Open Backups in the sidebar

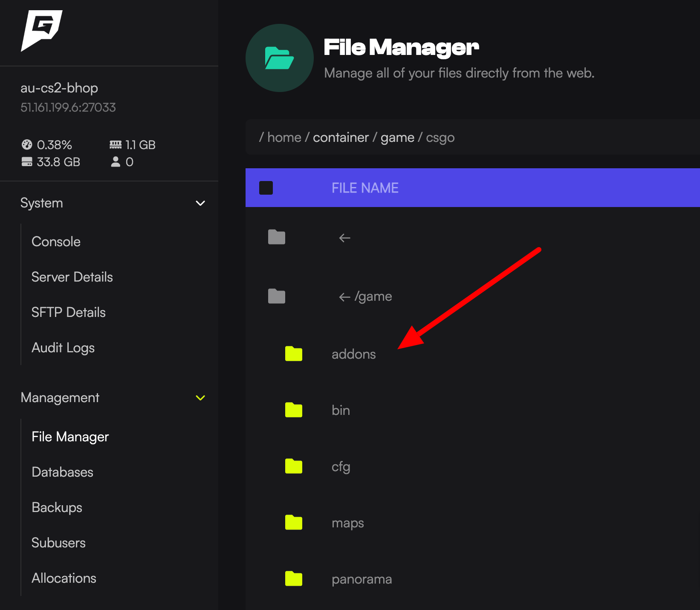[57, 507]
